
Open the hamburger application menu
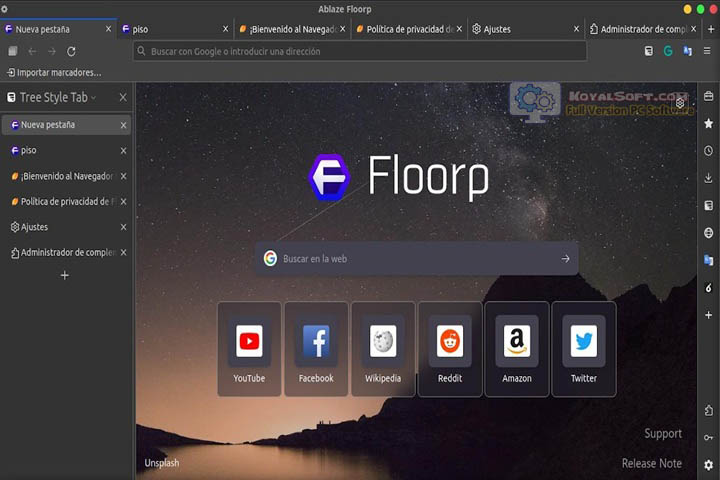coord(707,51)
